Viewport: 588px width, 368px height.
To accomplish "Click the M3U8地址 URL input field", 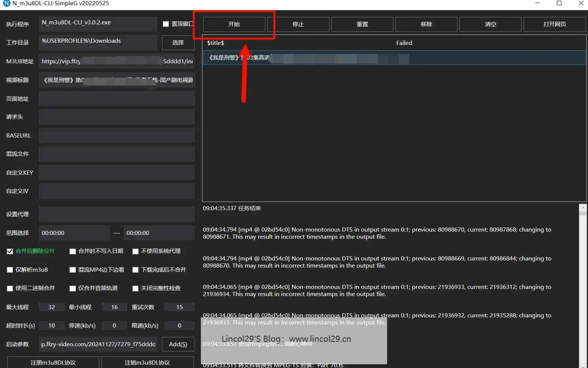I will (117, 61).
